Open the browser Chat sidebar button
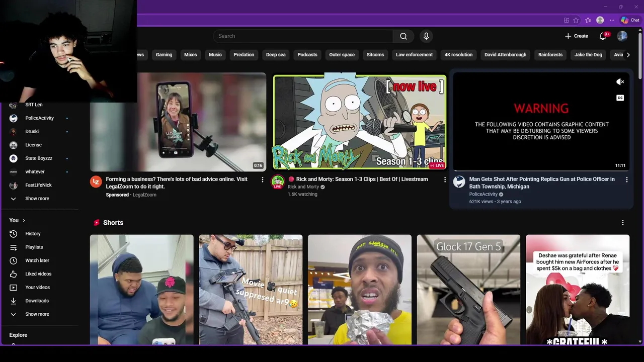Screen dimensions: 644x362 pos(630,20)
